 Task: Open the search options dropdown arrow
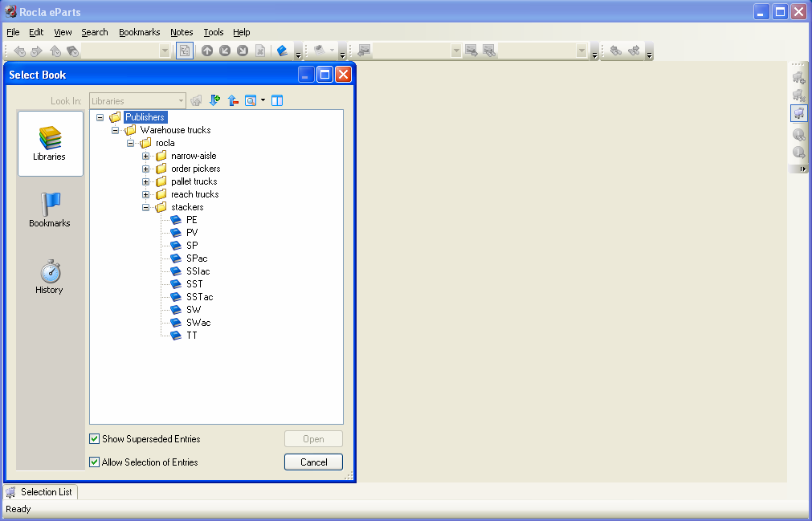pos(263,100)
